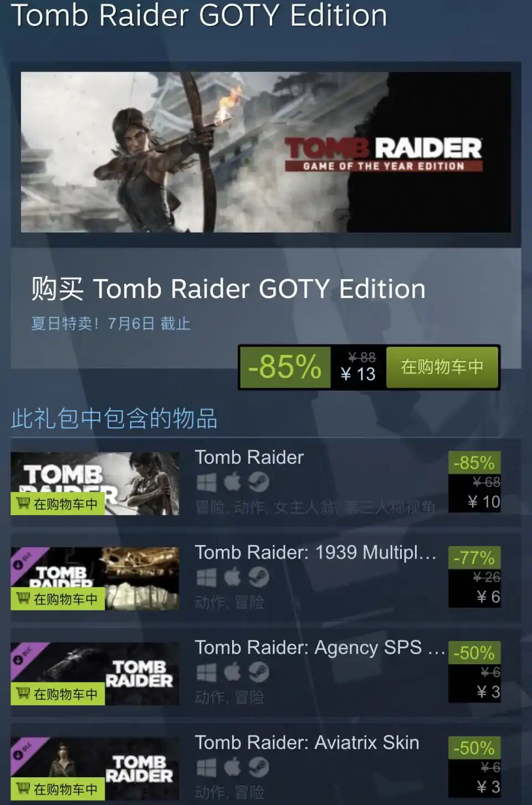Click the bundle -85% discount badge
This screenshot has width=532, height=805.
coord(285,367)
